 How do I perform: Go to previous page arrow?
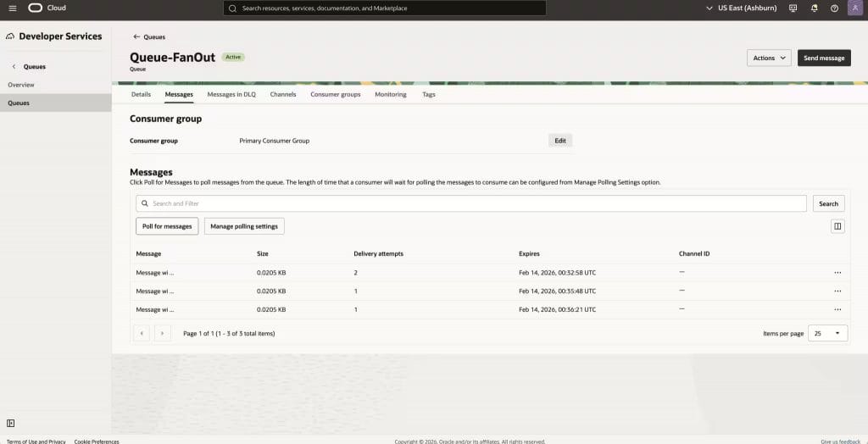pyautogui.click(x=142, y=333)
